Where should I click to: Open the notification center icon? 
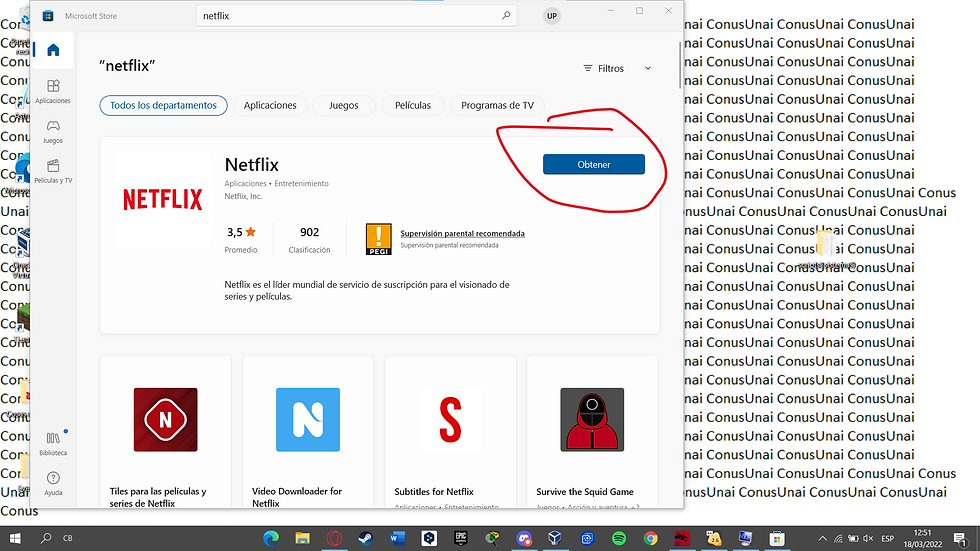tap(960, 539)
